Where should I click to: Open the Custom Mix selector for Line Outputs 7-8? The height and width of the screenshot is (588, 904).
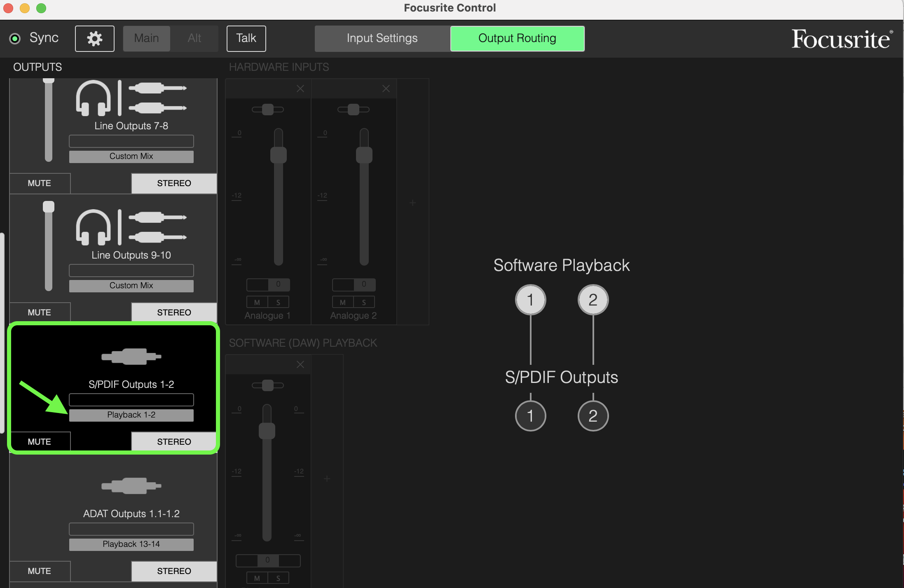point(131,156)
